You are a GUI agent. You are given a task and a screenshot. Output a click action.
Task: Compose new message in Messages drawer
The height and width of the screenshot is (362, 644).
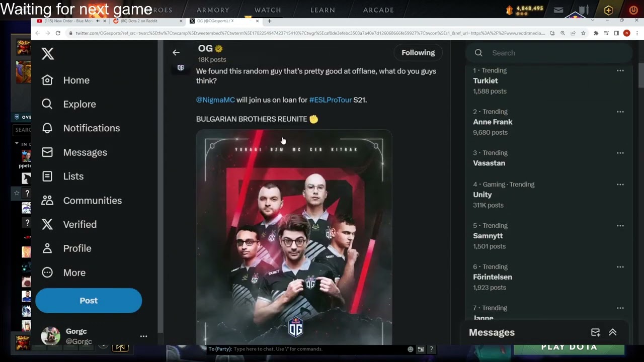point(596,332)
